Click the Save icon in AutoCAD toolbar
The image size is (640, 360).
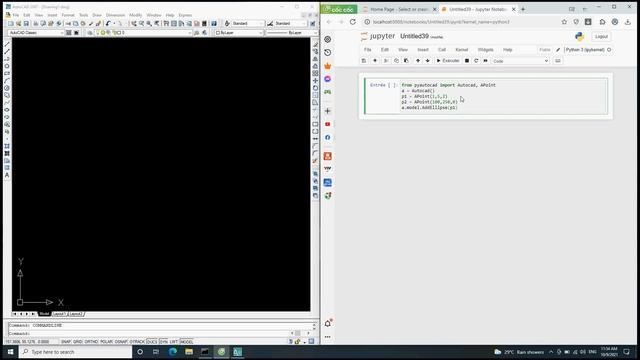pyautogui.click(x=26, y=24)
